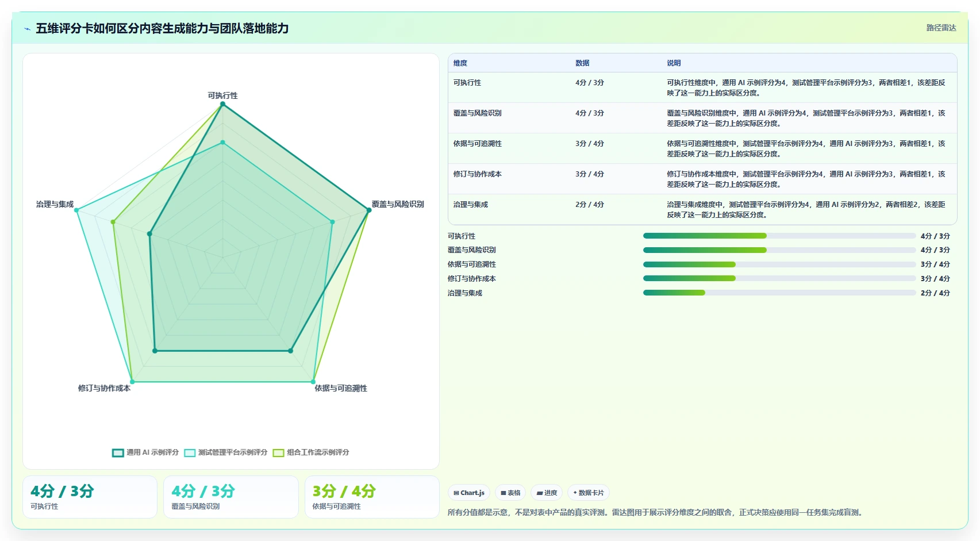Click the 治理与集成 progress bar
Viewport: 980px width, 541px height.
click(x=779, y=293)
